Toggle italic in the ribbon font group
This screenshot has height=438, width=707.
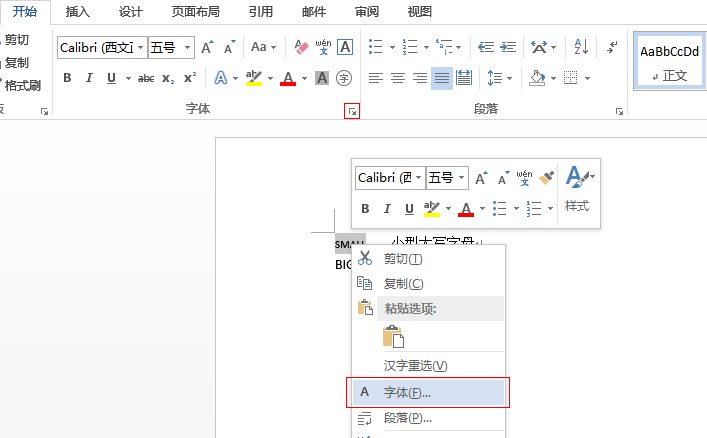pyautogui.click(x=89, y=78)
